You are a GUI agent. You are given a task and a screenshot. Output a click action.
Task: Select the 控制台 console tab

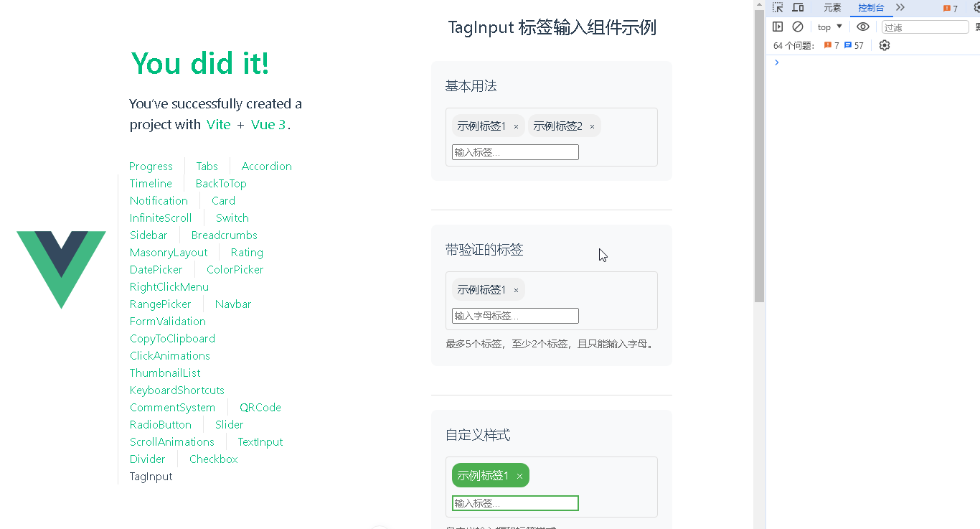tap(871, 8)
